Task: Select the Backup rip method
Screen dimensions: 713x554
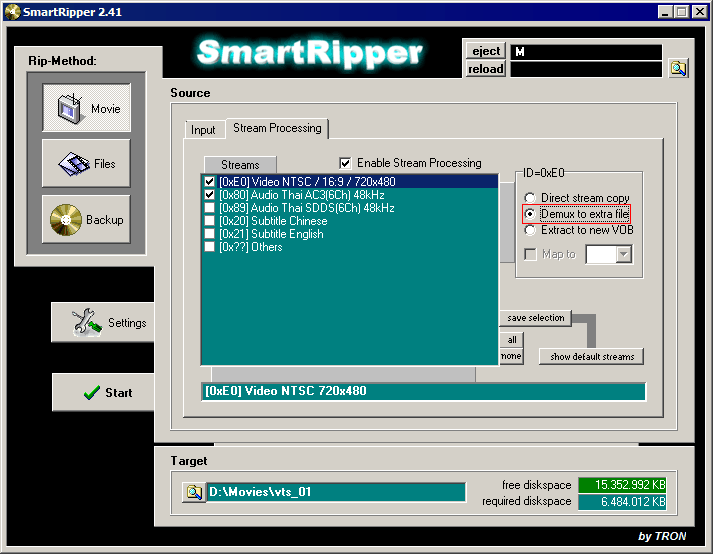Action: 86,219
